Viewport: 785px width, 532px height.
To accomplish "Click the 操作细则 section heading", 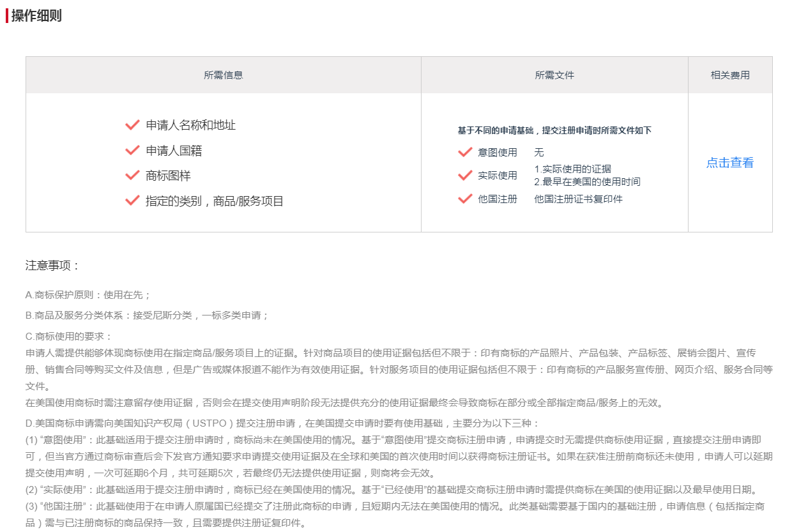I will (36, 16).
